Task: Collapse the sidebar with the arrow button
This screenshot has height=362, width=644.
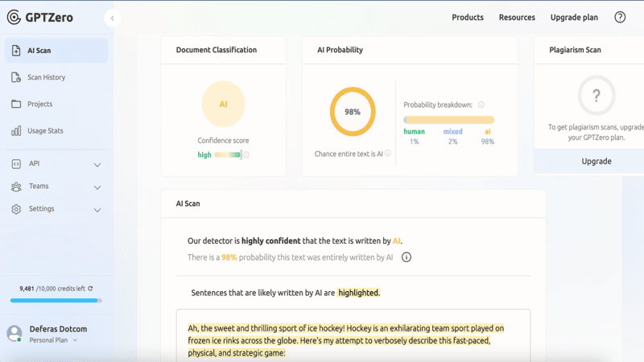Action: [112, 18]
